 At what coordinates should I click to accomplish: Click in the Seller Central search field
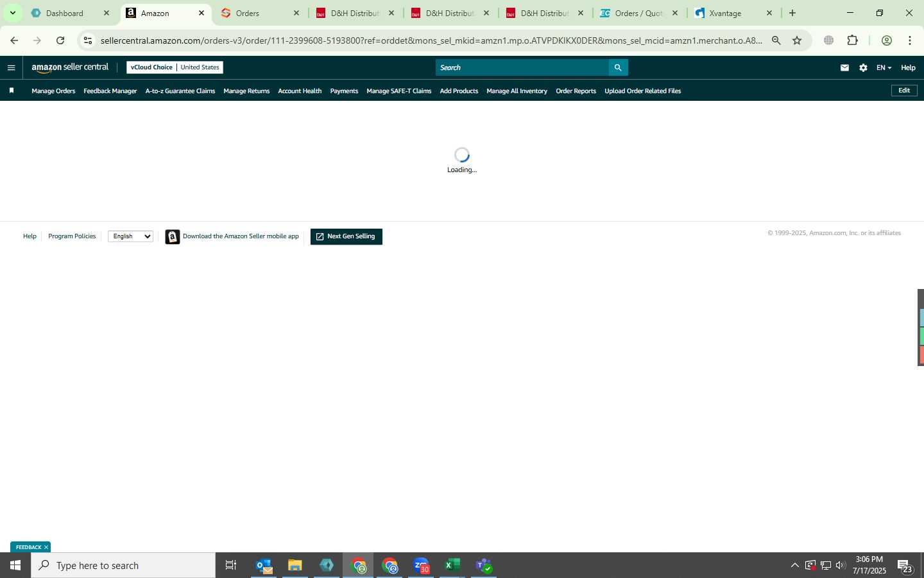522,67
